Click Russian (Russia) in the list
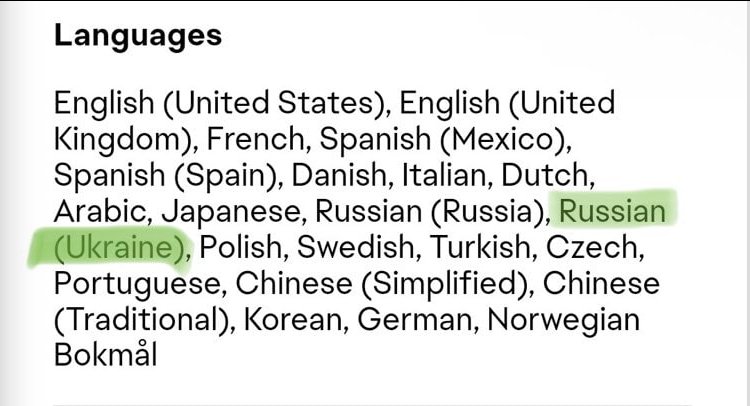 point(430,212)
